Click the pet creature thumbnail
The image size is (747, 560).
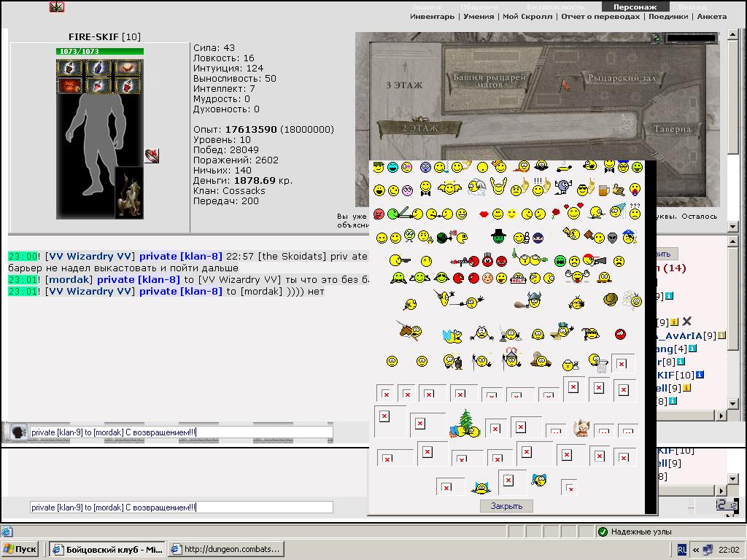(129, 192)
